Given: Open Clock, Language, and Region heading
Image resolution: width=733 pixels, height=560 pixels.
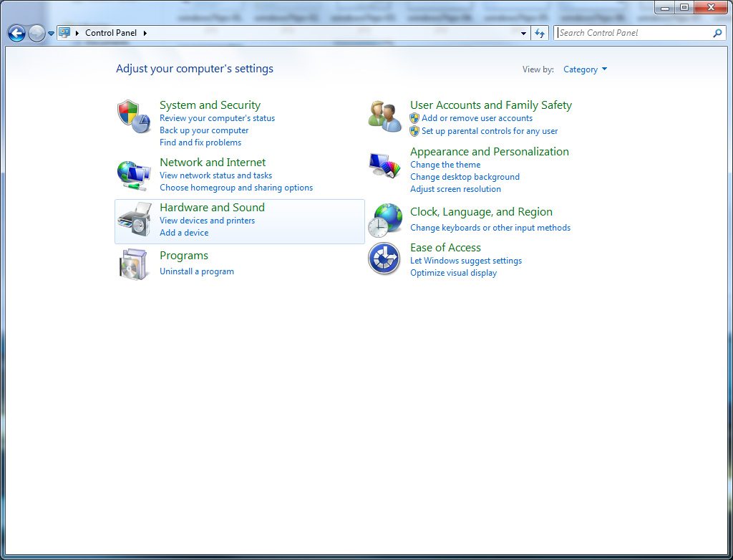Looking at the screenshot, I should point(482,212).
